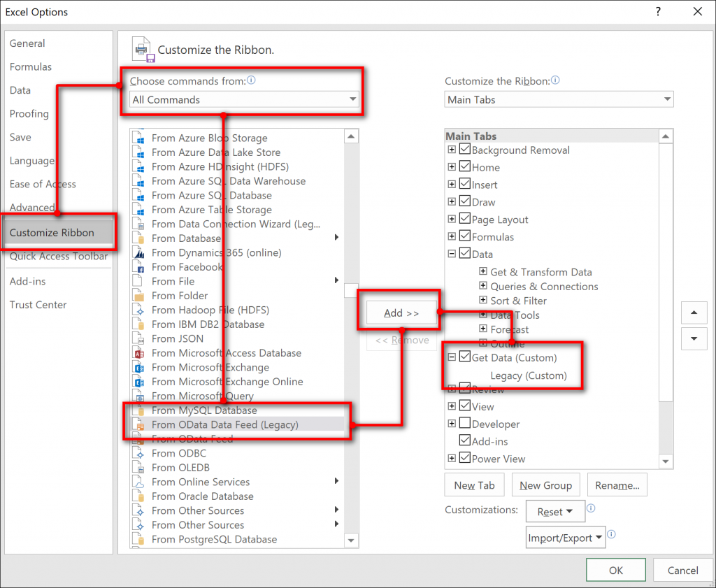This screenshot has height=588, width=716.
Task: Click the Main Tabs list scroll up arrow
Action: (x=666, y=136)
